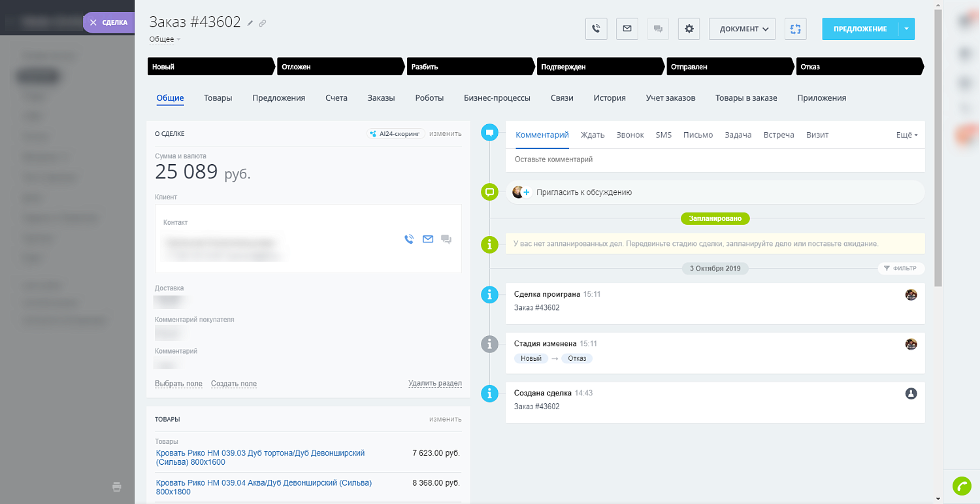Email the contact via the envelope icon
Image resolution: width=980 pixels, height=504 pixels.
[x=427, y=239]
